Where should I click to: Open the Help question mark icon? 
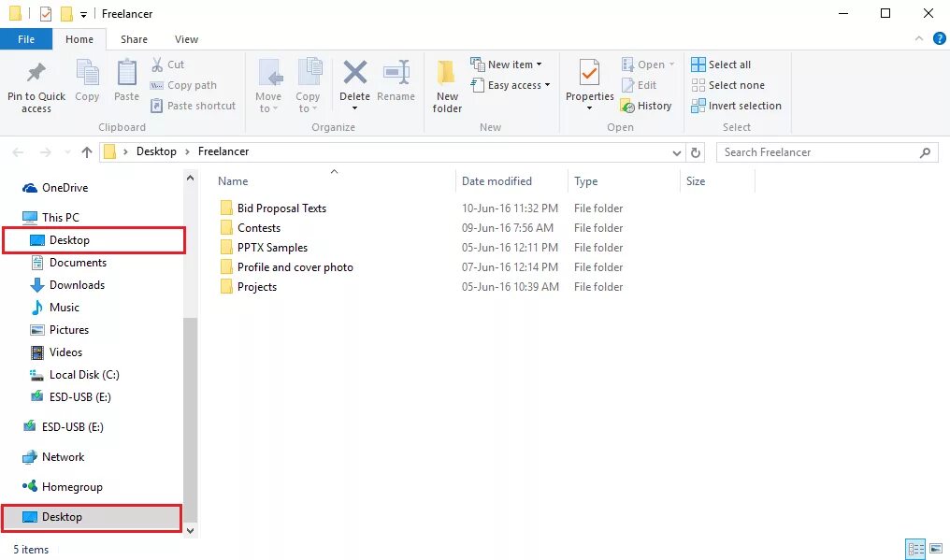(x=939, y=38)
